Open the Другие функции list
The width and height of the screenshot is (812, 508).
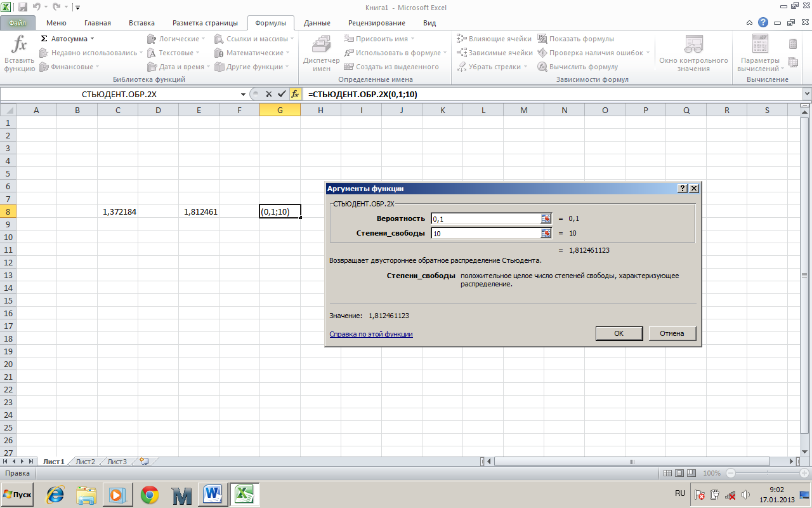click(252, 67)
